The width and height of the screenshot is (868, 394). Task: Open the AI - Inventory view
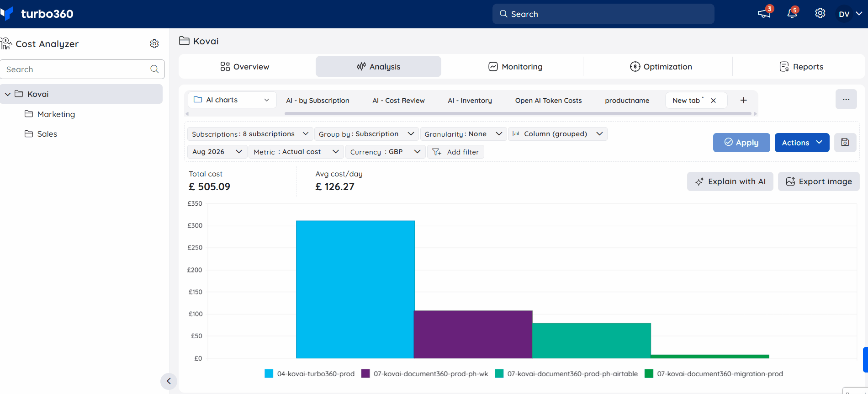pyautogui.click(x=470, y=100)
